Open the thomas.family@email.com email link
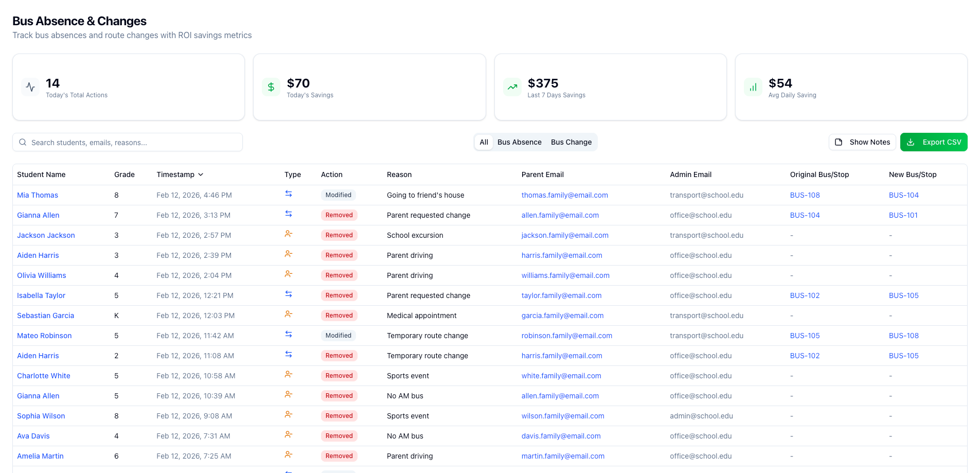The image size is (980, 473). 564,195
